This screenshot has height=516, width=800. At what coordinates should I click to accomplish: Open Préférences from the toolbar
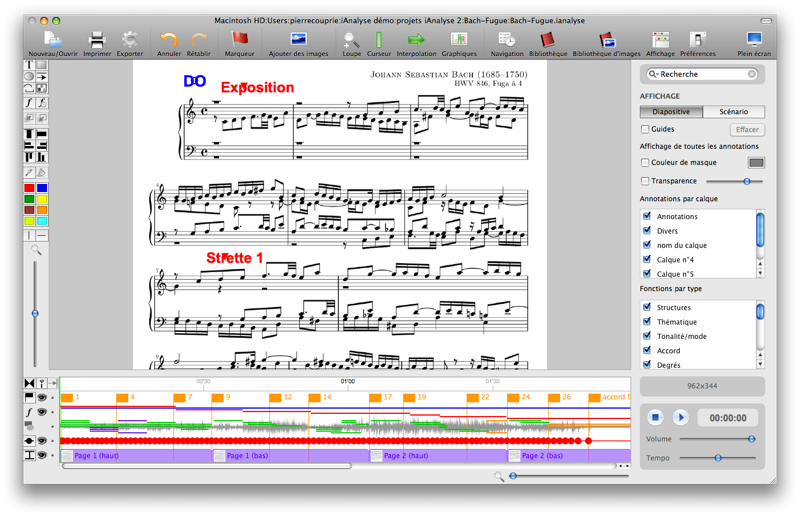click(x=697, y=40)
